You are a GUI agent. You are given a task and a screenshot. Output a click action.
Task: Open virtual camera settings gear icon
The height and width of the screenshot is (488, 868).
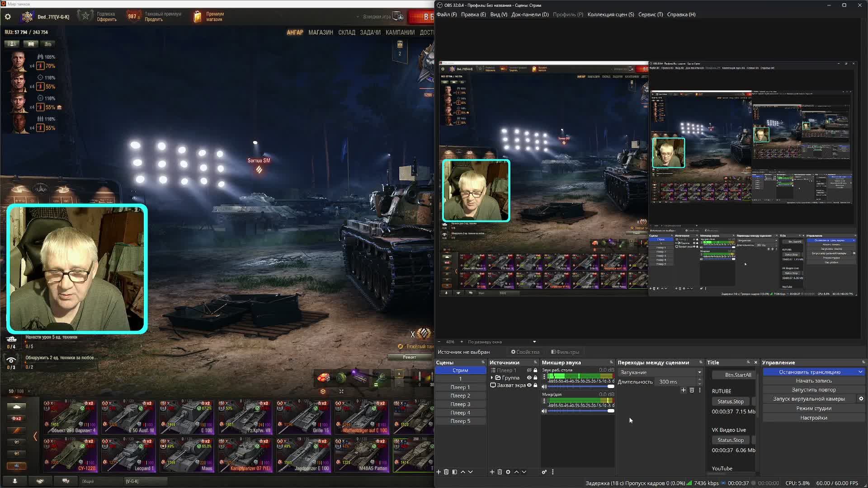tap(861, 399)
